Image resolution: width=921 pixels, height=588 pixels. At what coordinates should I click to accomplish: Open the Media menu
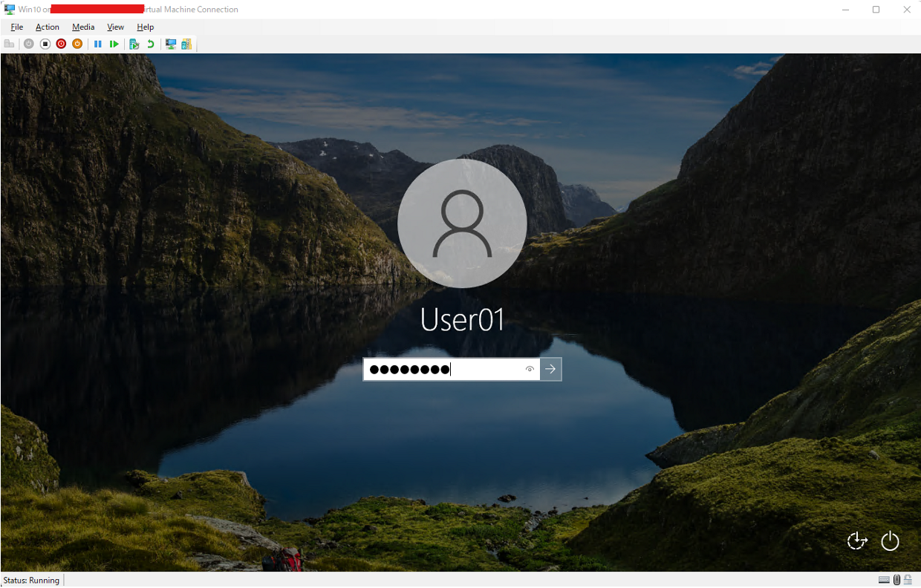pos(83,27)
